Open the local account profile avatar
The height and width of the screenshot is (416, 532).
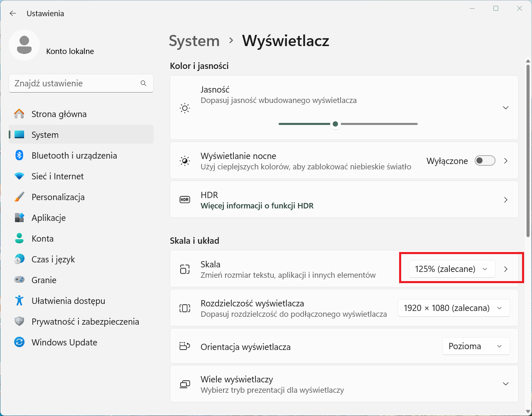pyautogui.click(x=25, y=45)
